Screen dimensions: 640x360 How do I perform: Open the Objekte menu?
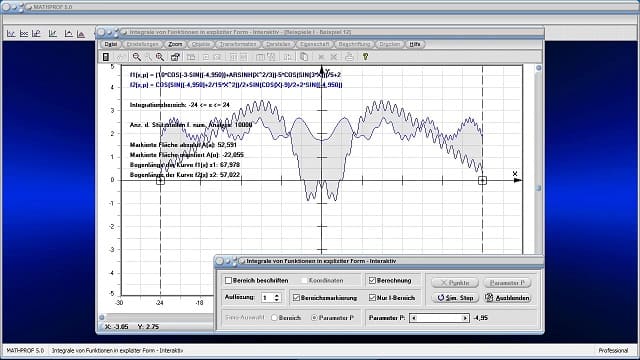pos(201,44)
